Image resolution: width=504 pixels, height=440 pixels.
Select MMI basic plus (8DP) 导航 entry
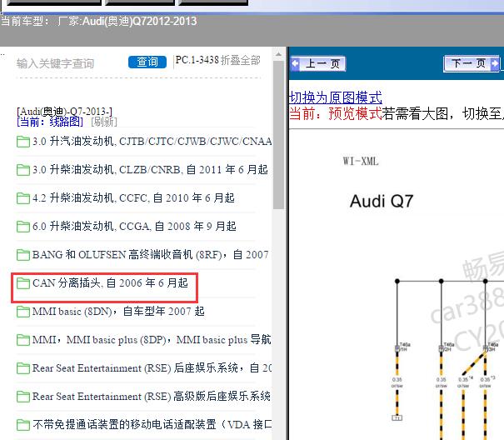(x=152, y=339)
